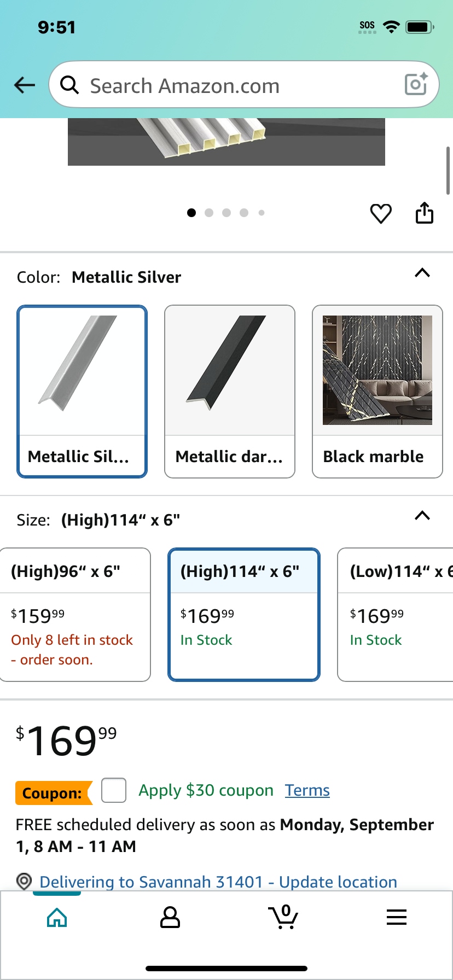
Task: Tap the share icon
Action: (x=425, y=213)
